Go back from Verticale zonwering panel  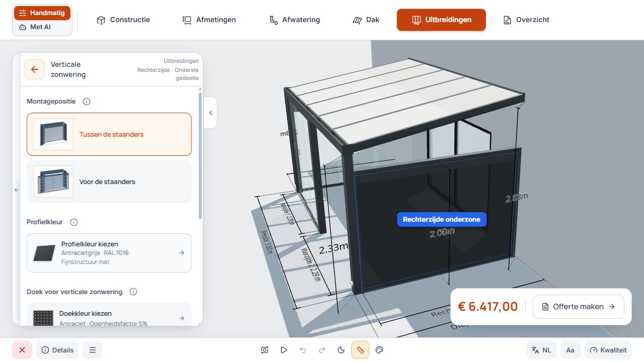pyautogui.click(x=35, y=69)
